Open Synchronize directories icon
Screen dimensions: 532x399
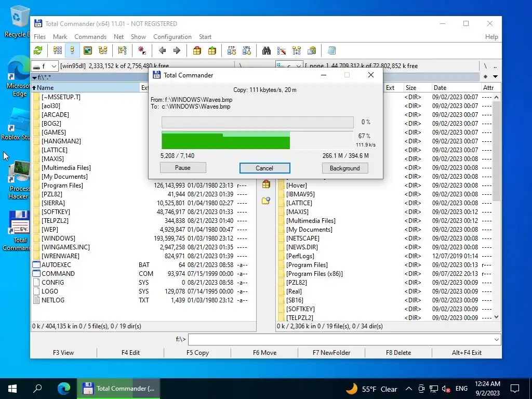[297, 50]
